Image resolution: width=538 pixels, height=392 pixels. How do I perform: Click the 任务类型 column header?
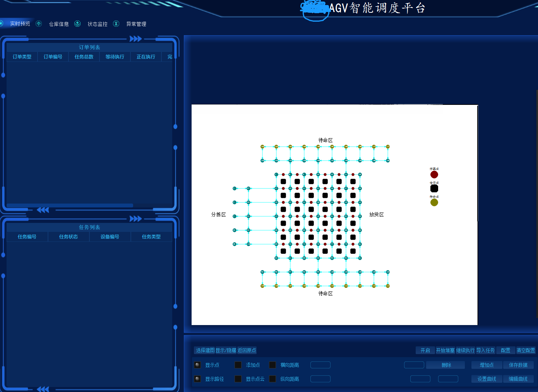coord(151,237)
